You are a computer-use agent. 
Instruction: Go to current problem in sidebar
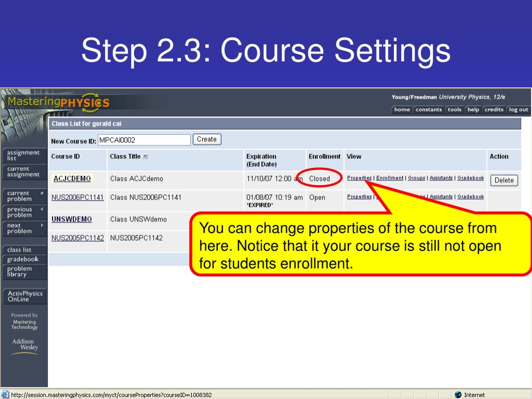24,196
